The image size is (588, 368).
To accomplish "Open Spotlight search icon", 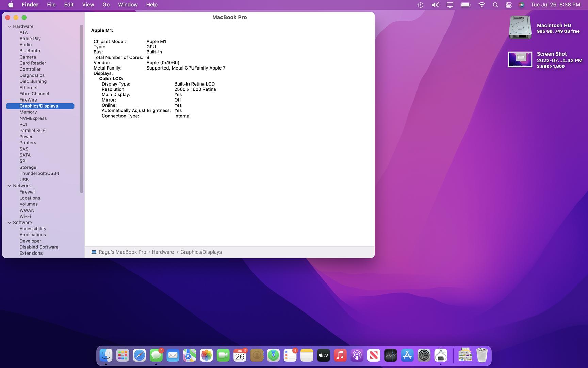I will point(495,5).
